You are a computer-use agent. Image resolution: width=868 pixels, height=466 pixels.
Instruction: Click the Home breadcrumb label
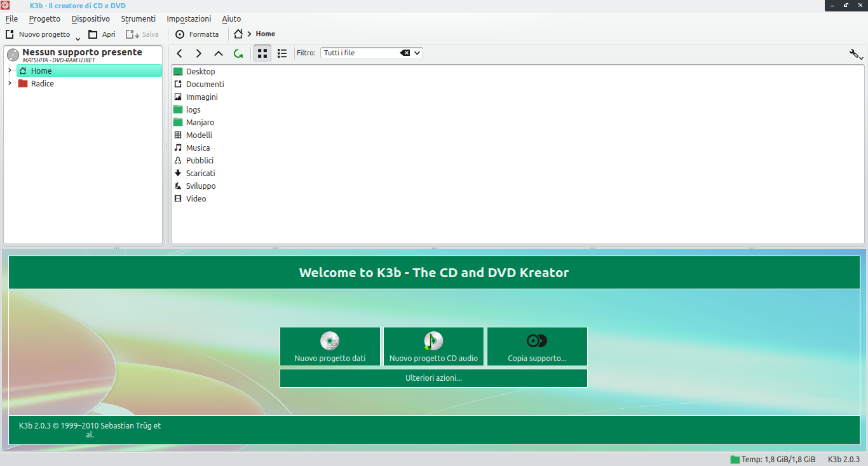(x=266, y=34)
